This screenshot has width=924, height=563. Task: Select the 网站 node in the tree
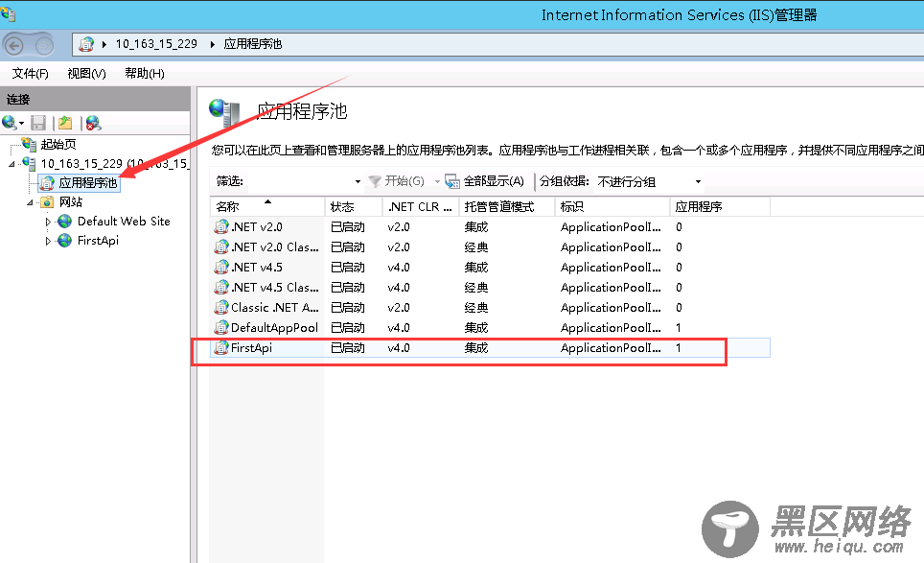71,202
